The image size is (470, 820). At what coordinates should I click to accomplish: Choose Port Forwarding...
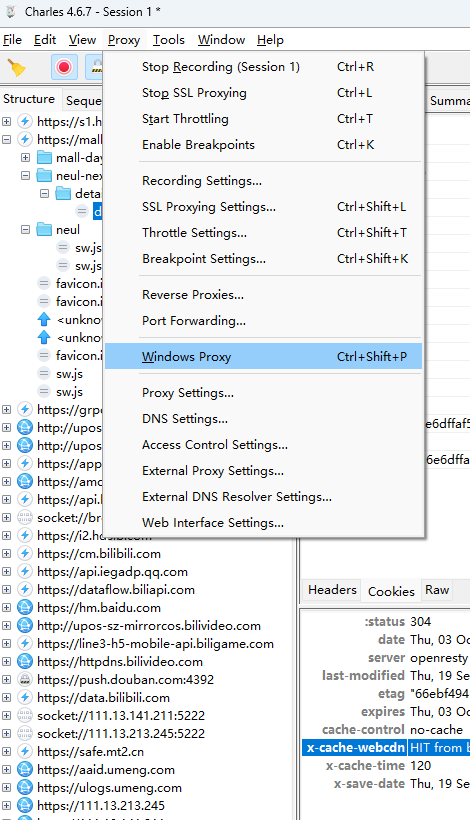[263, 321]
